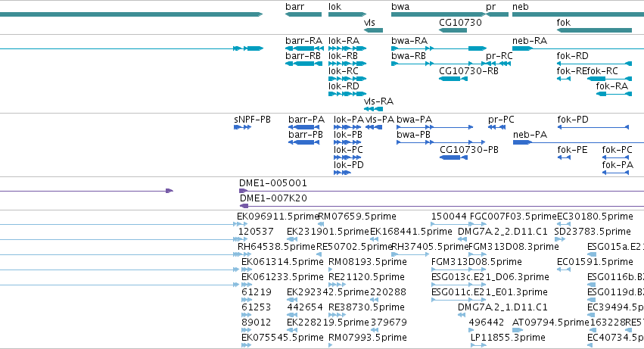Select the lok gene feature

tap(347, 14)
